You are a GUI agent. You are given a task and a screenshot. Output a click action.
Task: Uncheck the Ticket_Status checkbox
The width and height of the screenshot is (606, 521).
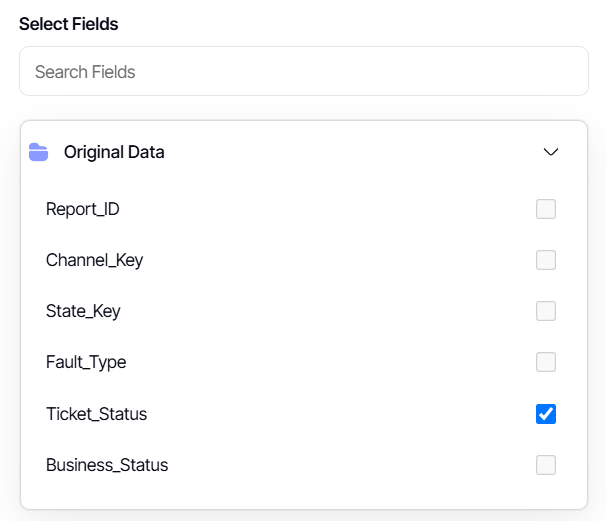546,414
